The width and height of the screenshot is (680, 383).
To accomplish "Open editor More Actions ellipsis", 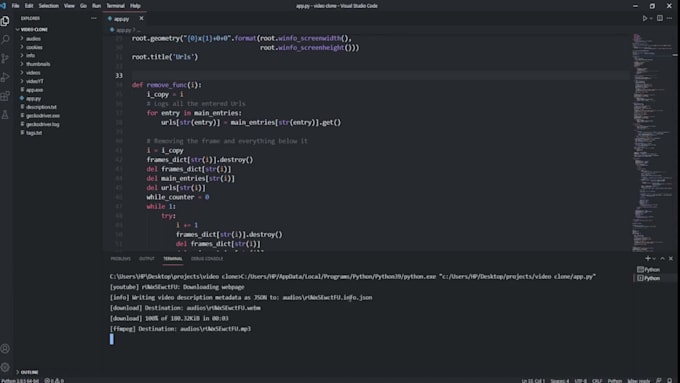I will coord(670,18).
